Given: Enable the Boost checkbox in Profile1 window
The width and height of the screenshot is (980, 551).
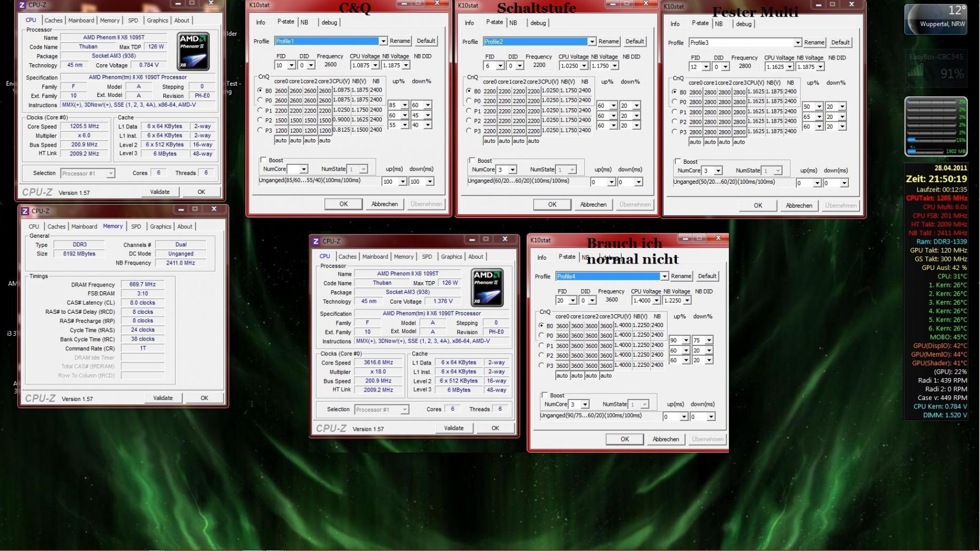Looking at the screenshot, I should (263, 160).
